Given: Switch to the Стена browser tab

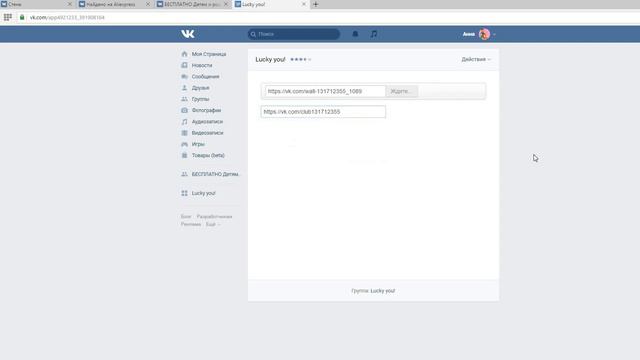Looking at the screenshot, I should pos(35,4).
